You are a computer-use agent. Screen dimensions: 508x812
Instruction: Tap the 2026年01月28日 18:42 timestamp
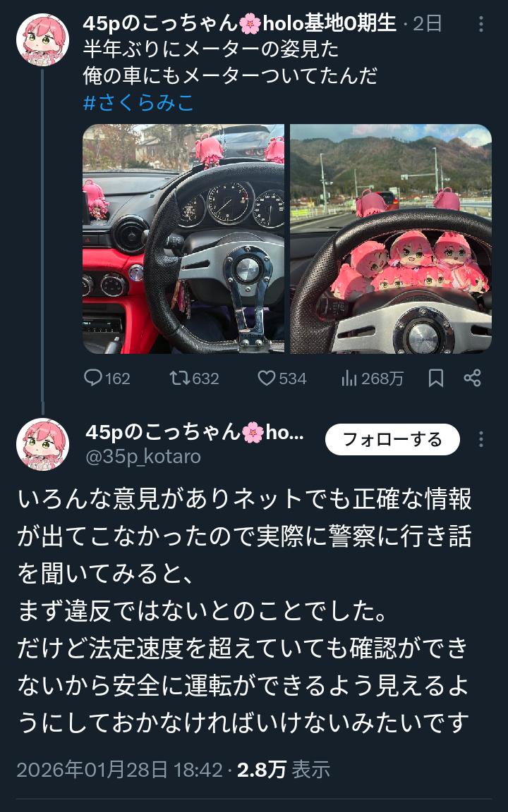[120, 770]
